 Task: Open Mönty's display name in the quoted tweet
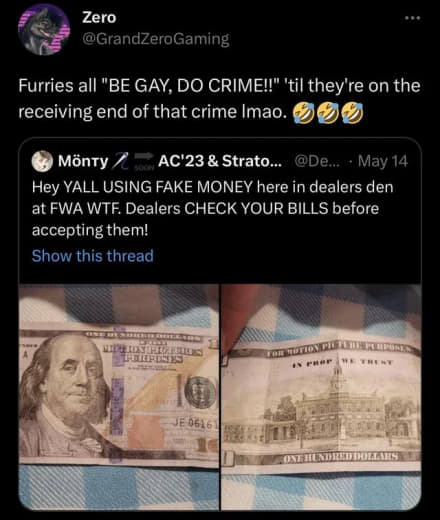tap(83, 162)
